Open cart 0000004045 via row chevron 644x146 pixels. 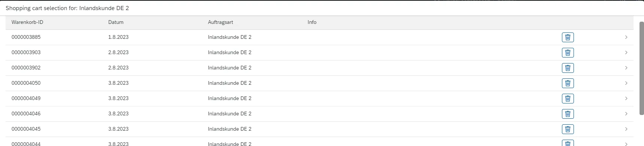(x=626, y=129)
